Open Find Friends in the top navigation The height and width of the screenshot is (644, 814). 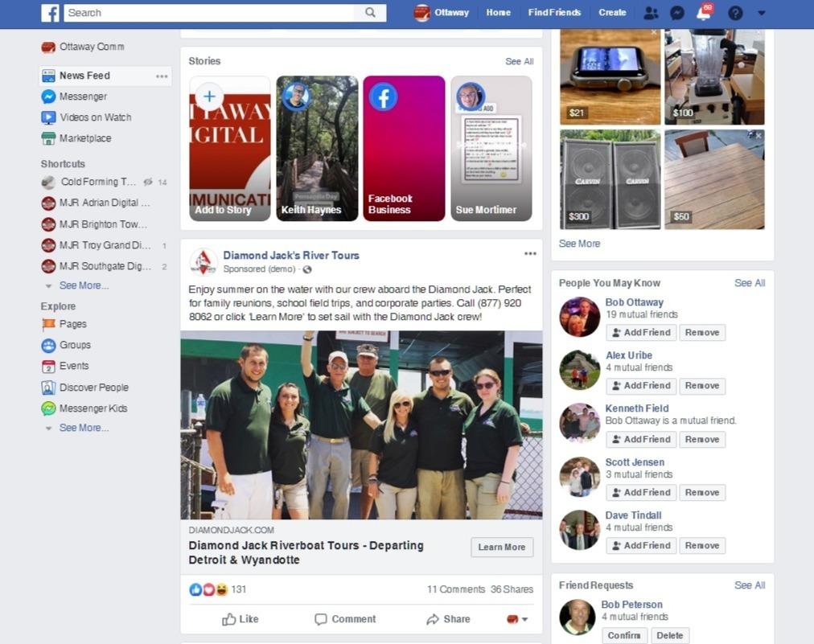point(554,12)
